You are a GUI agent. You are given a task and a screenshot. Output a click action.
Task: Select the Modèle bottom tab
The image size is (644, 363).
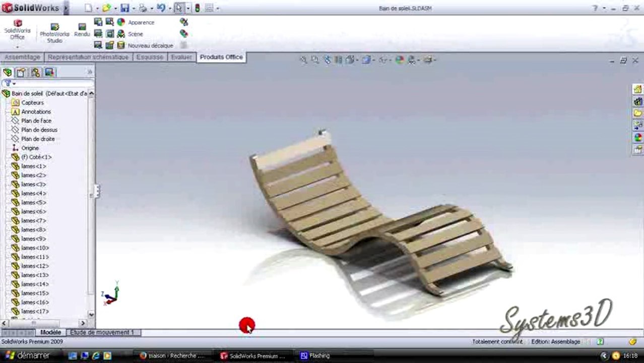click(x=51, y=332)
